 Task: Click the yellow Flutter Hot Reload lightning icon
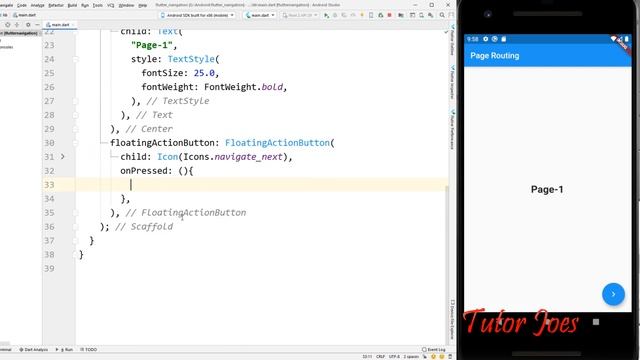point(362,15)
